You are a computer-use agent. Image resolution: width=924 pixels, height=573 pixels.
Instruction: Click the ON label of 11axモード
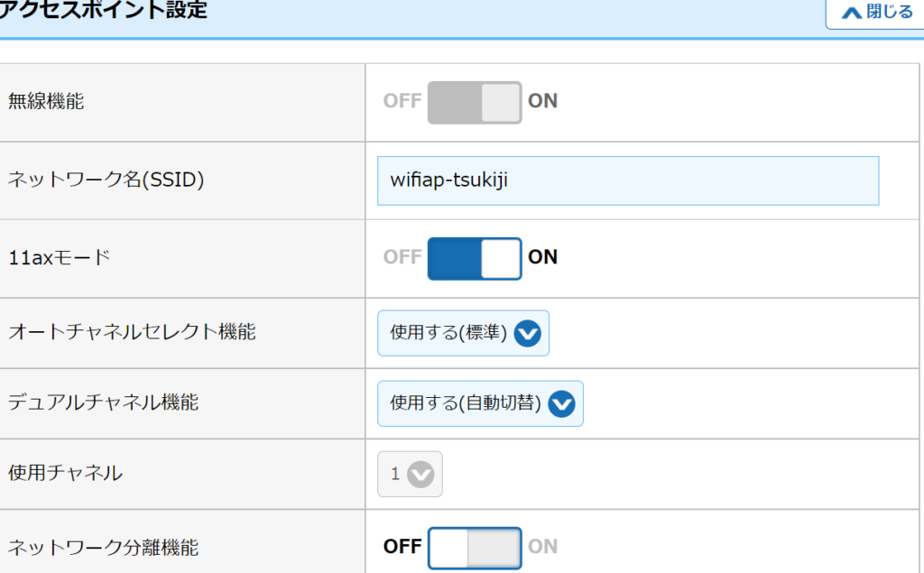tap(543, 257)
